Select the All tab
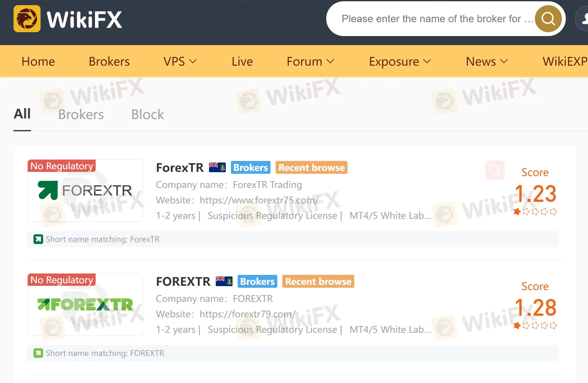 click(22, 114)
